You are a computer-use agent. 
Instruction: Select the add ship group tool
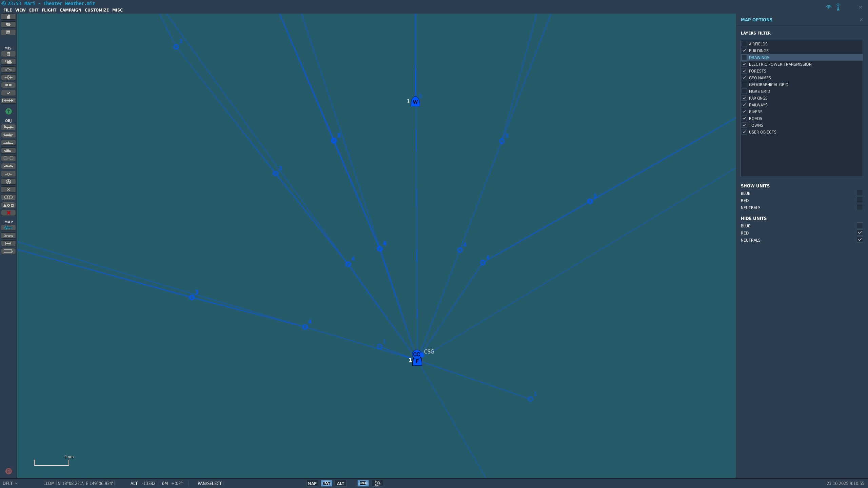click(x=8, y=143)
